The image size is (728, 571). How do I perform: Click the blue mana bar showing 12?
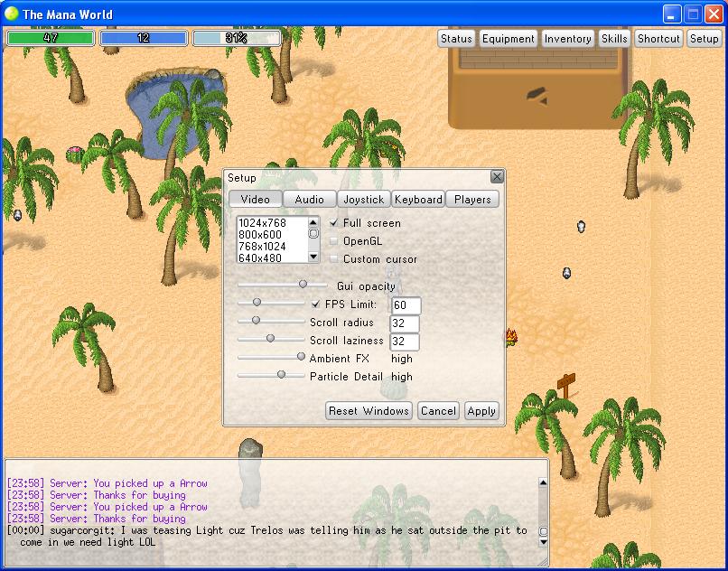144,38
